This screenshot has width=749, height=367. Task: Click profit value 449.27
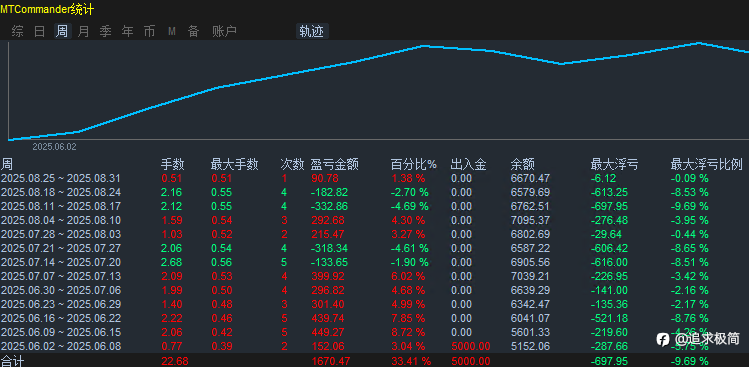pyautogui.click(x=328, y=332)
